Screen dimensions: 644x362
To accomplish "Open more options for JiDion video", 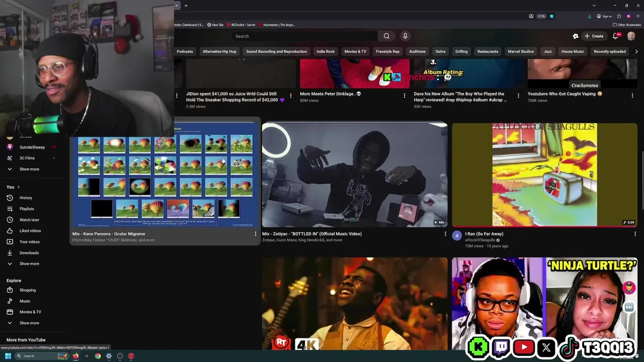I will tap(290, 95).
